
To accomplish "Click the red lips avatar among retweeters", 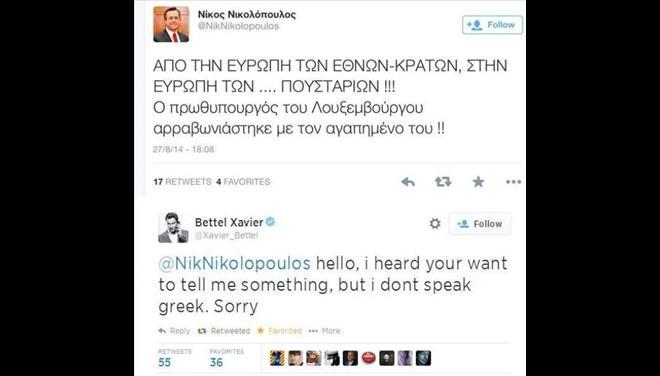I will point(368,358).
